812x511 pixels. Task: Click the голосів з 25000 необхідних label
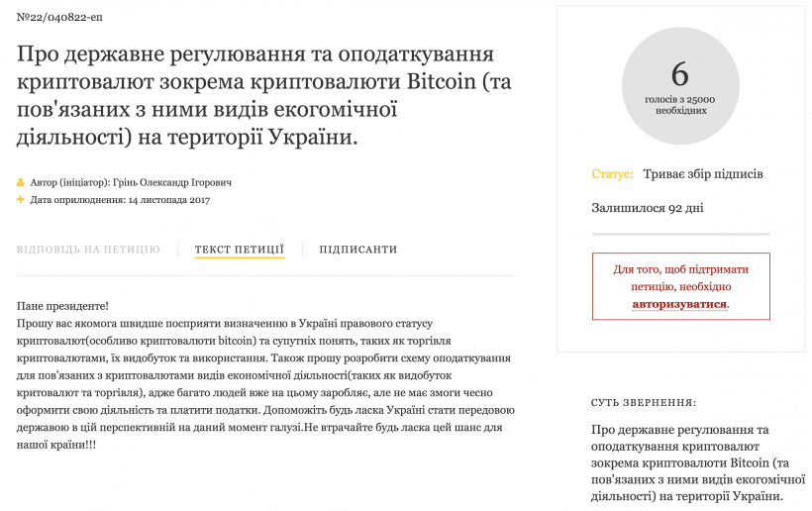click(x=680, y=105)
